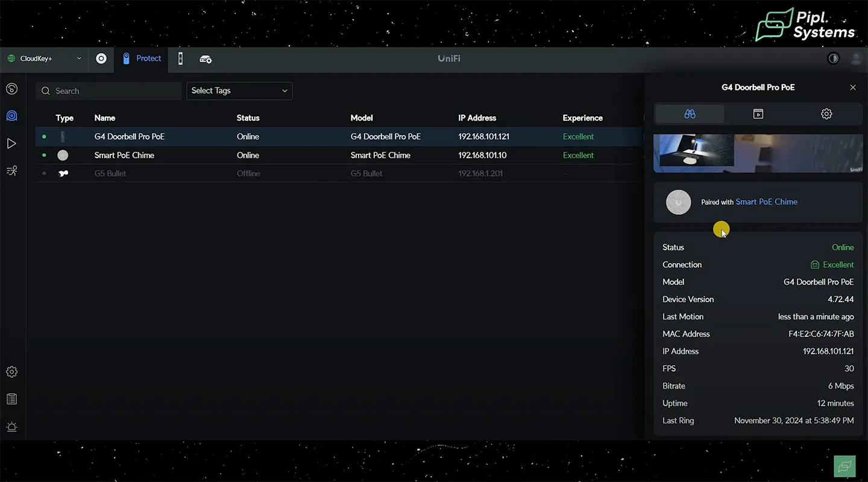Viewport: 868px width, 482px height.
Task: Click the Uptime 12 minutes value
Action: 835,404
